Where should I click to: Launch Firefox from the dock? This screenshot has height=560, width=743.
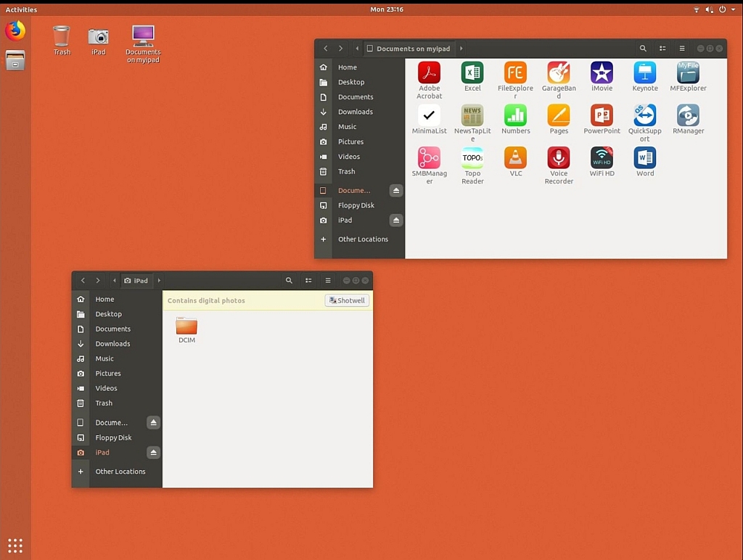[15, 31]
